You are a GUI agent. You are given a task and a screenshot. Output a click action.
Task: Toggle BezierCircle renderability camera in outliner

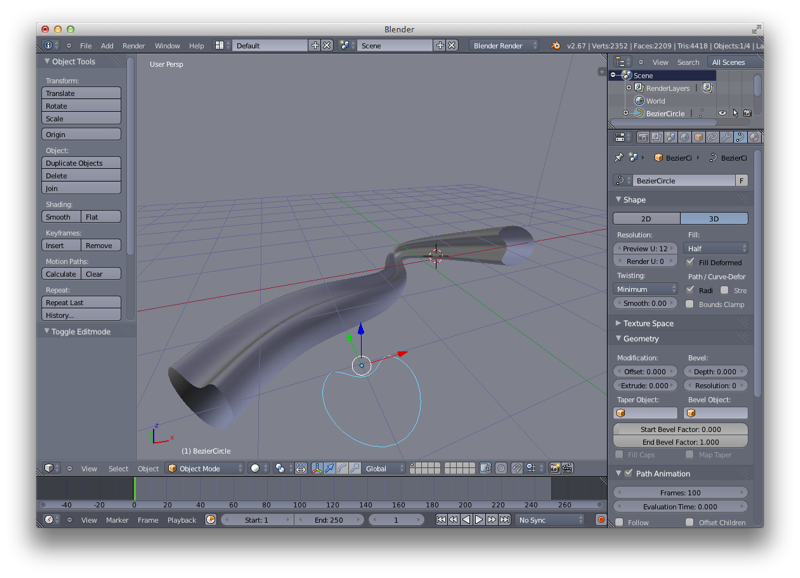pos(747,113)
